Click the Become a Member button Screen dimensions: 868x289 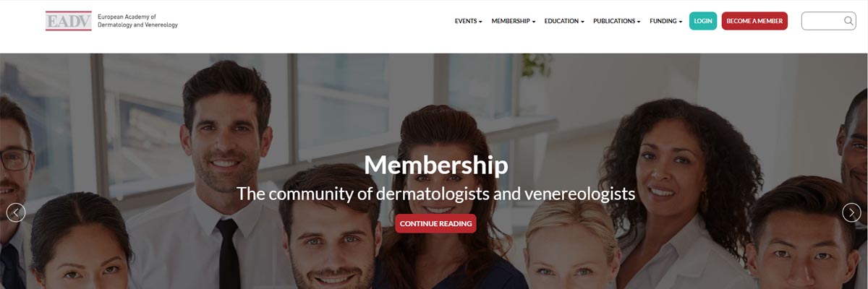click(754, 21)
